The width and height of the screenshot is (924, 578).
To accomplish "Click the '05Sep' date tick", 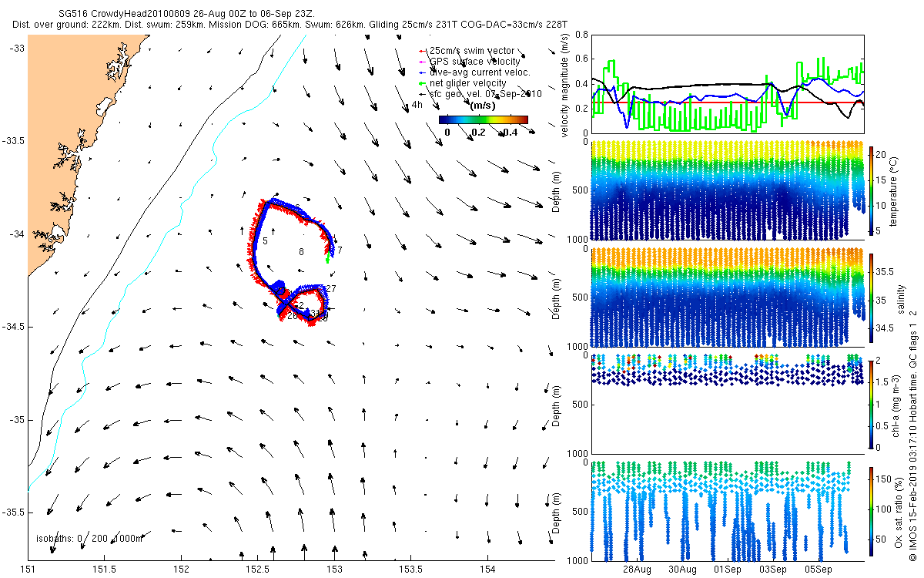I will pyautogui.click(x=819, y=570).
